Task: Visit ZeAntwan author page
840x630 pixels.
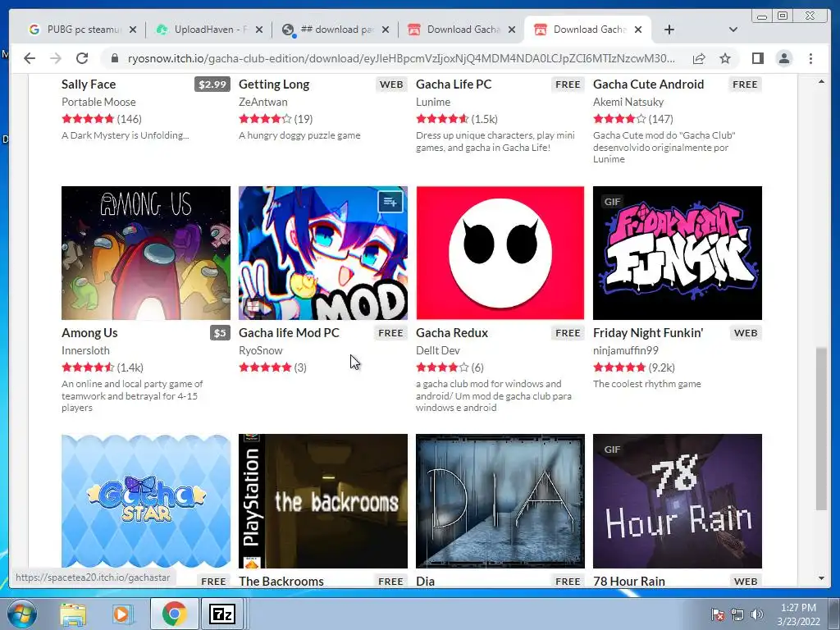Action: click(263, 102)
